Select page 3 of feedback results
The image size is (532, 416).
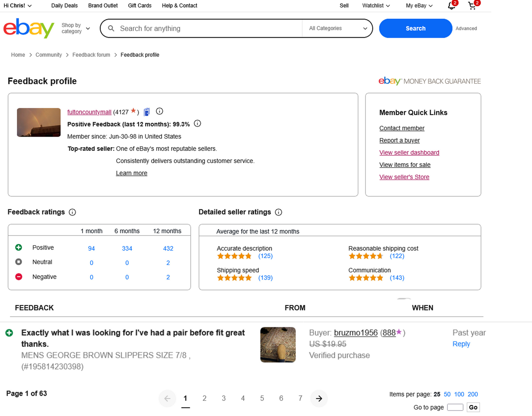tap(224, 398)
